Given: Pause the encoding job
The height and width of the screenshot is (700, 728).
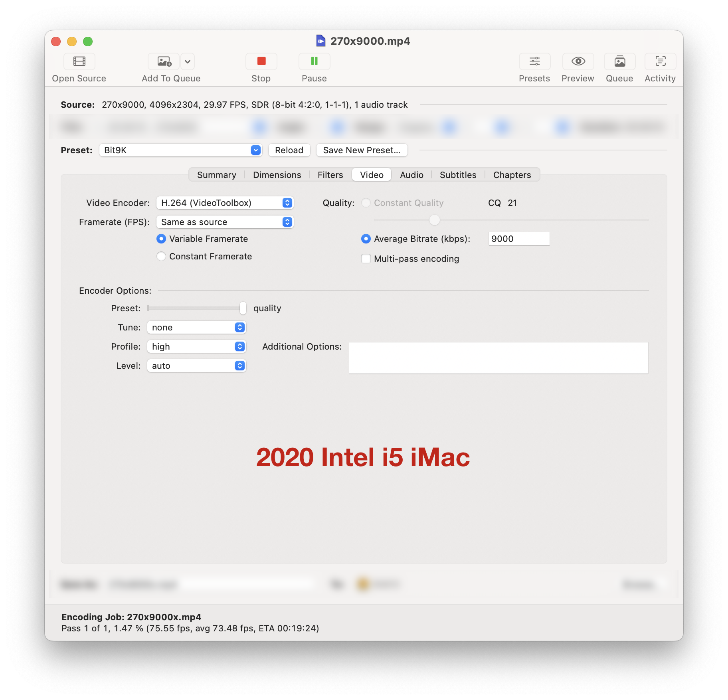Looking at the screenshot, I should point(315,61).
